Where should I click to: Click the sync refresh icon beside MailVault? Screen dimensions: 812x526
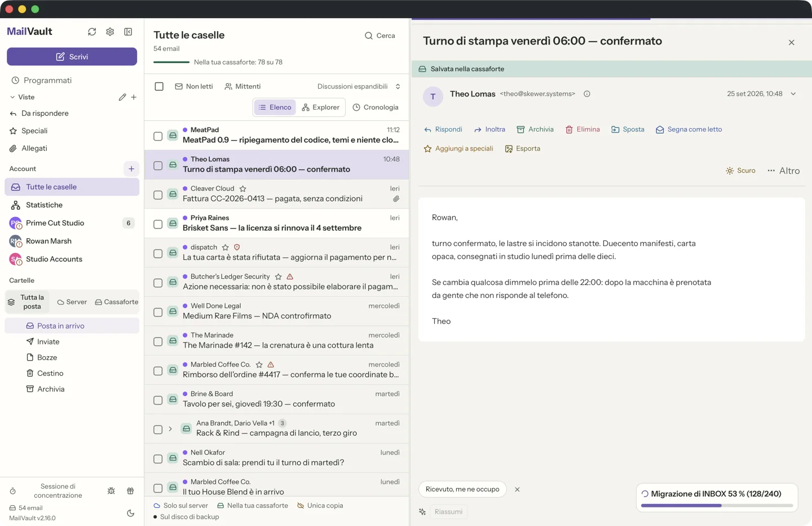coord(92,32)
